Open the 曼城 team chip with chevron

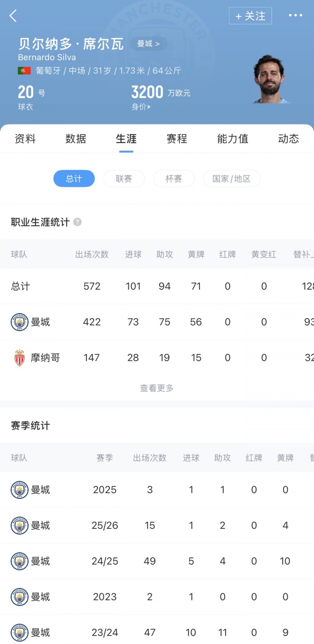coord(148,44)
